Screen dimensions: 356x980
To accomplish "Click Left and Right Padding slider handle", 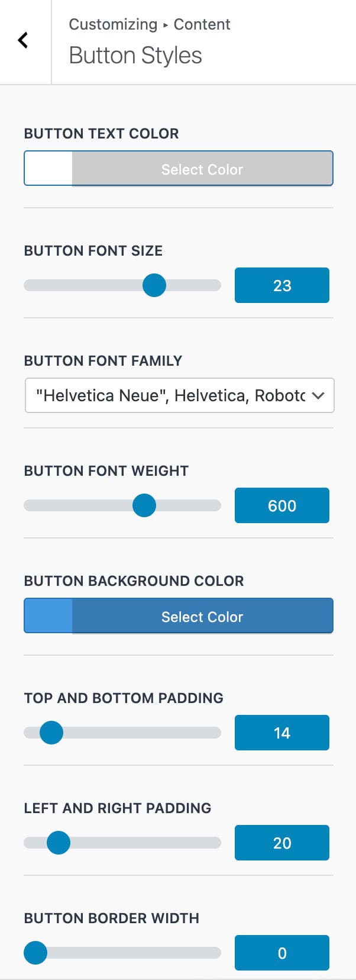I will point(59,843).
